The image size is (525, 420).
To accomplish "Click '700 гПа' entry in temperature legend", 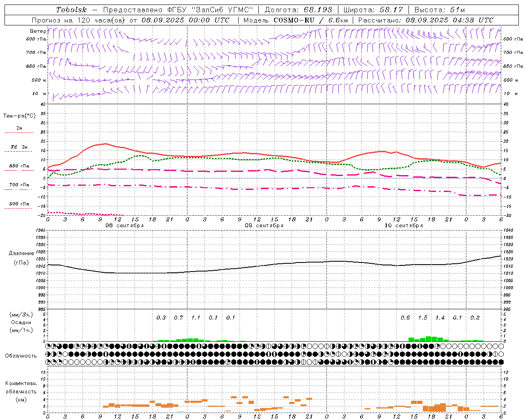I will 19,185.
